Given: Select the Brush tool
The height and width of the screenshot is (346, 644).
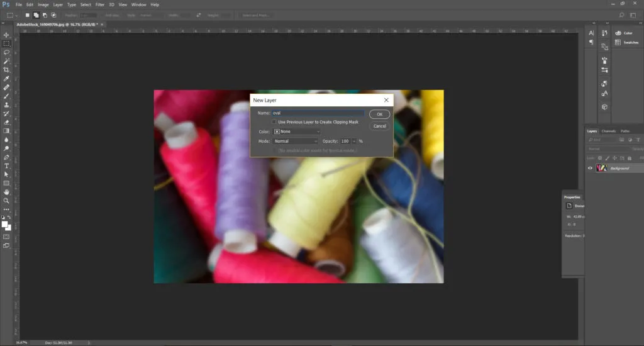Looking at the screenshot, I should [6, 96].
